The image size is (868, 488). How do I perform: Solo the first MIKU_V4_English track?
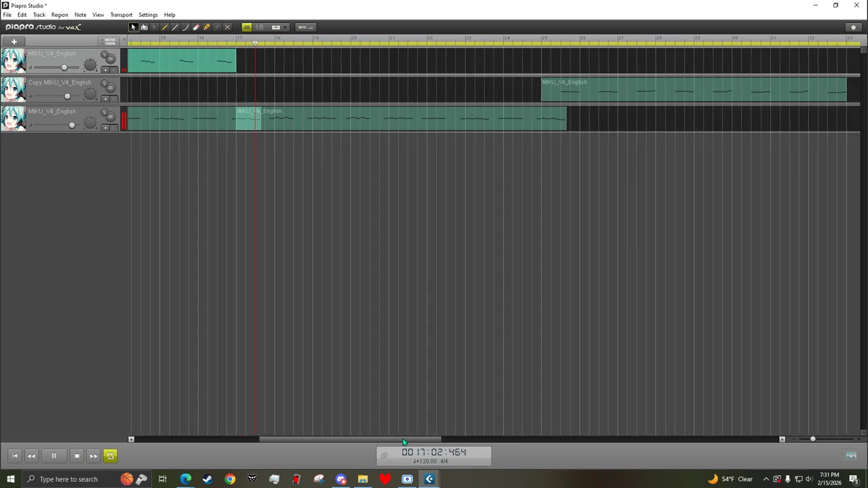click(x=104, y=54)
